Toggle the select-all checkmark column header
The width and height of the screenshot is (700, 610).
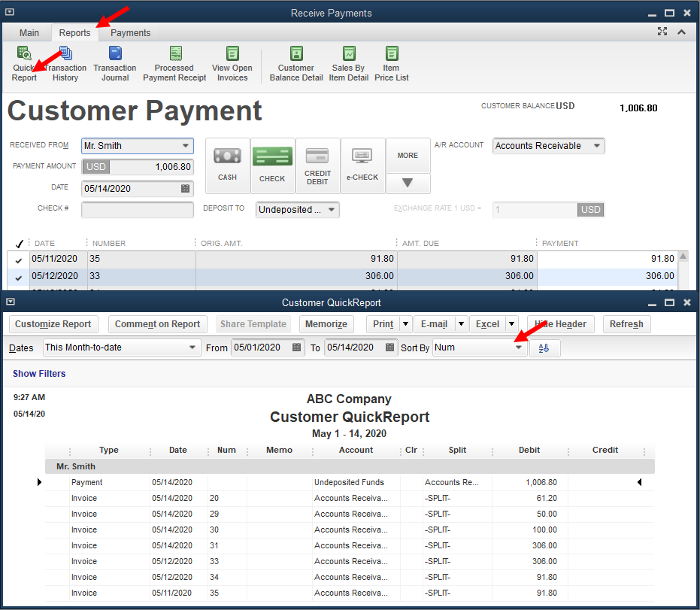coord(19,244)
